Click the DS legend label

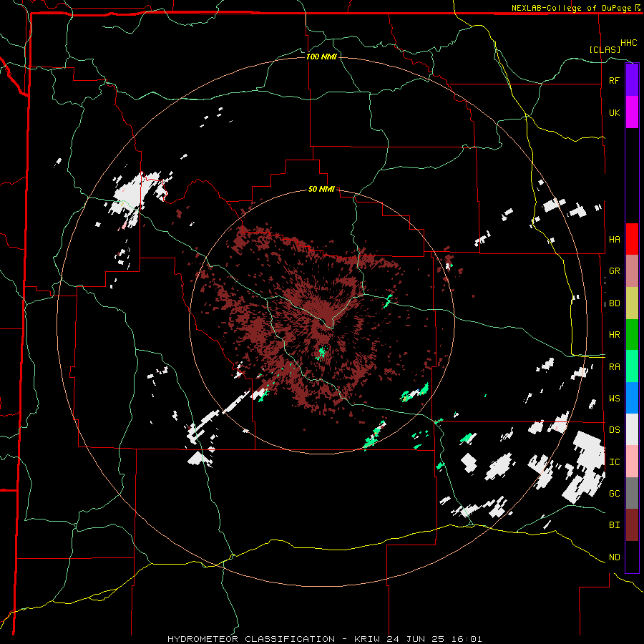(614, 430)
